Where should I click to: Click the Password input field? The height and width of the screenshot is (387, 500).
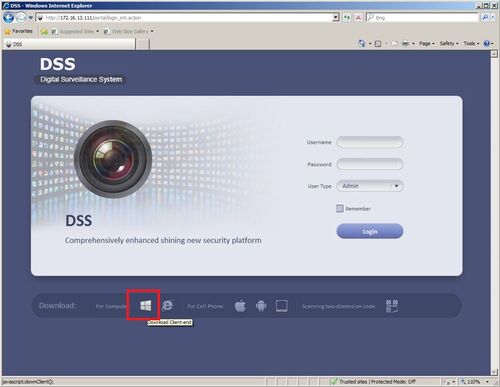(370, 164)
